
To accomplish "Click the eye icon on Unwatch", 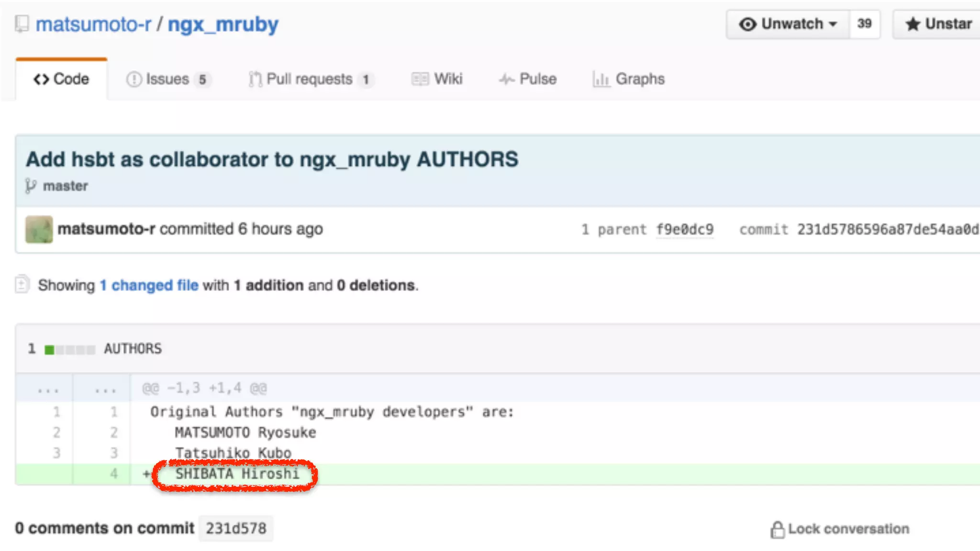I will 747,24.
